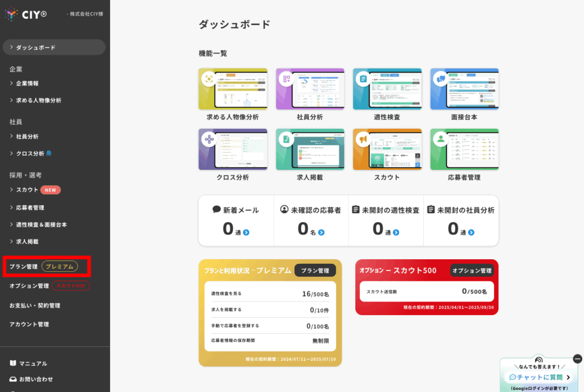584x392 pixels.
Task: Minimize the chat widget with the minus button
Action: [577, 359]
